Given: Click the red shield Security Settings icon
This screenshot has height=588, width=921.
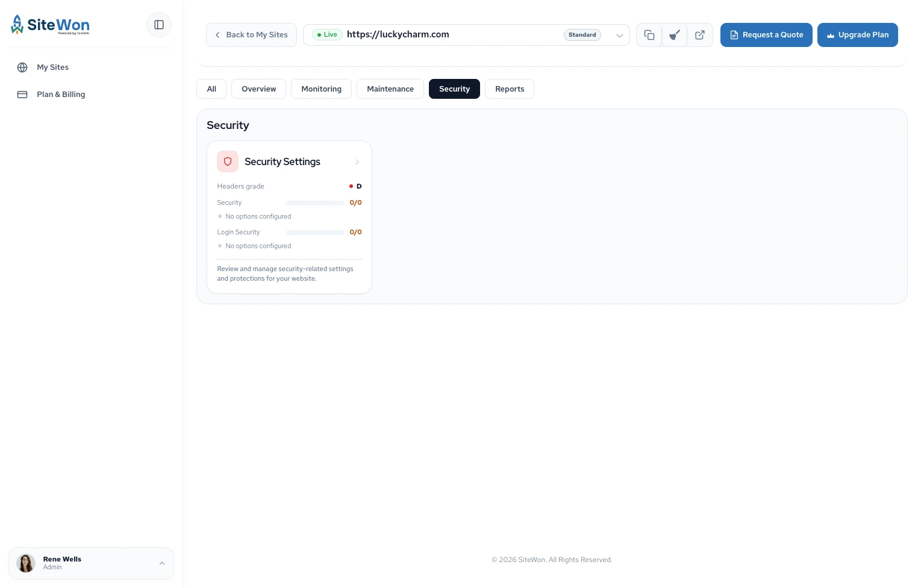Looking at the screenshot, I should click(x=228, y=161).
